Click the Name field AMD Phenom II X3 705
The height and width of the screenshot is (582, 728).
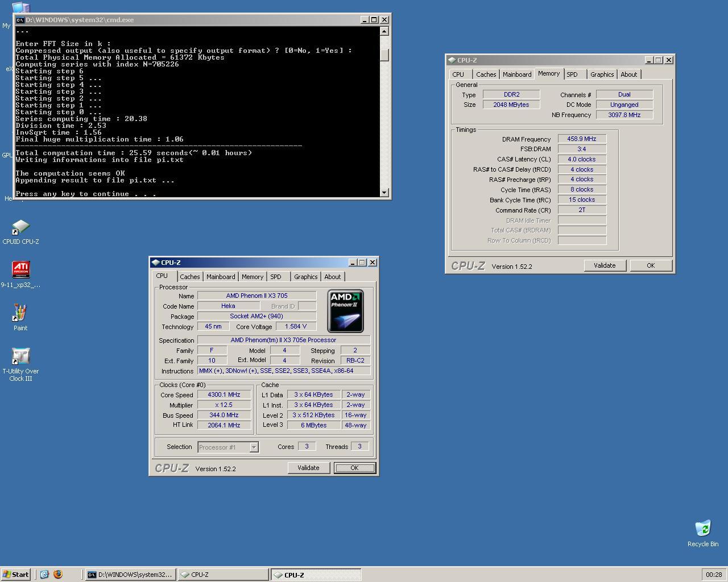tap(257, 296)
